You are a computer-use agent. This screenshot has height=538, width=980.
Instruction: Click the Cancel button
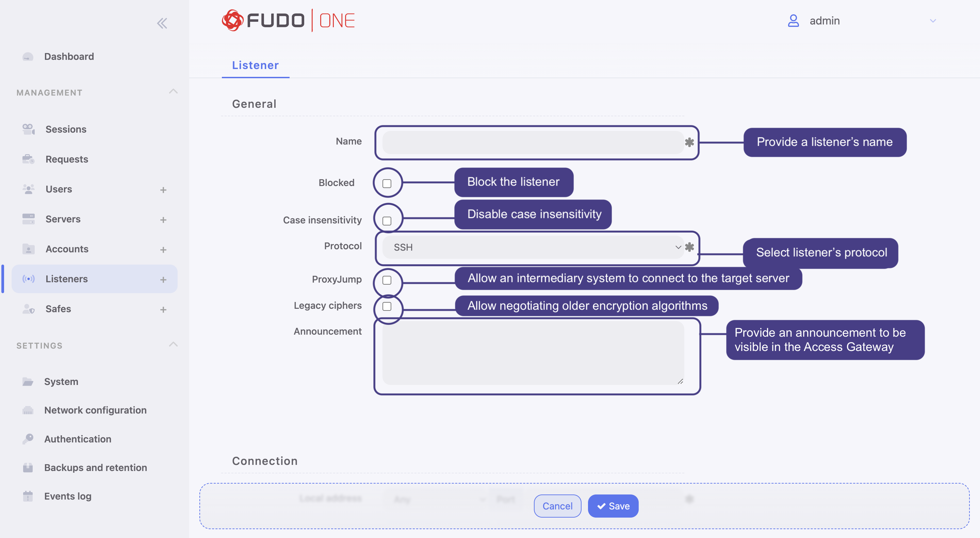coord(557,505)
